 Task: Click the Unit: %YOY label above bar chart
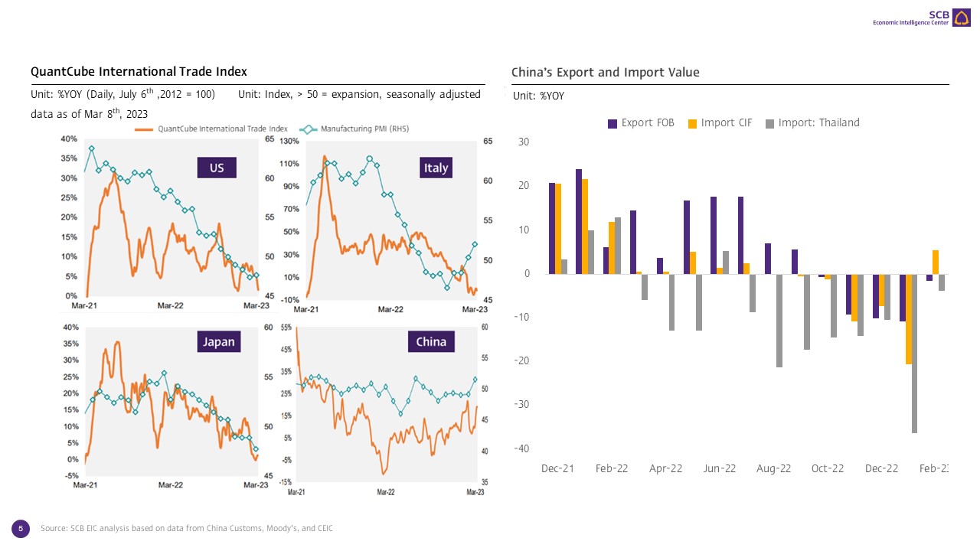538,96
